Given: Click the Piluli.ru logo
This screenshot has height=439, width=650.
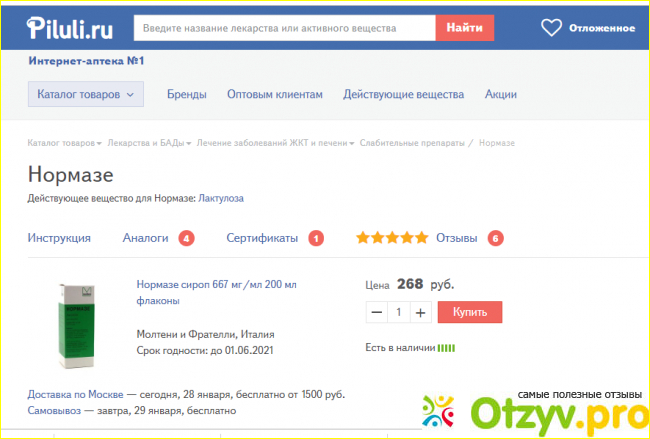Looking at the screenshot, I should coord(70,27).
